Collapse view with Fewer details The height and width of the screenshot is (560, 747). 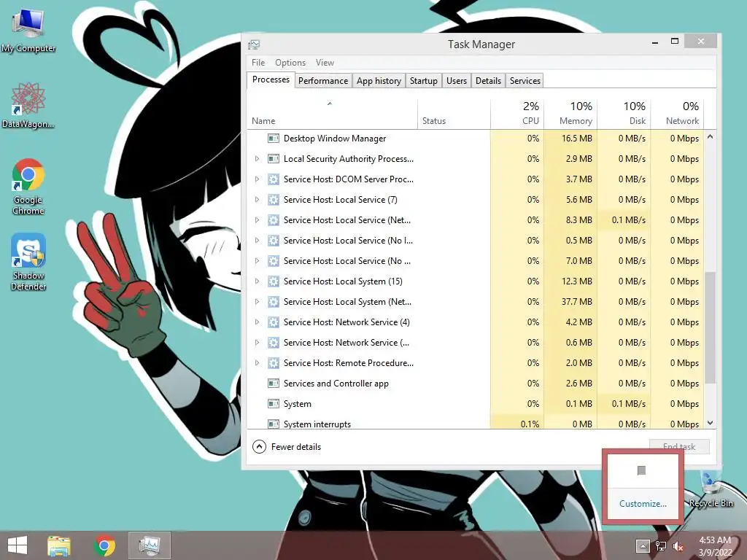pos(287,447)
